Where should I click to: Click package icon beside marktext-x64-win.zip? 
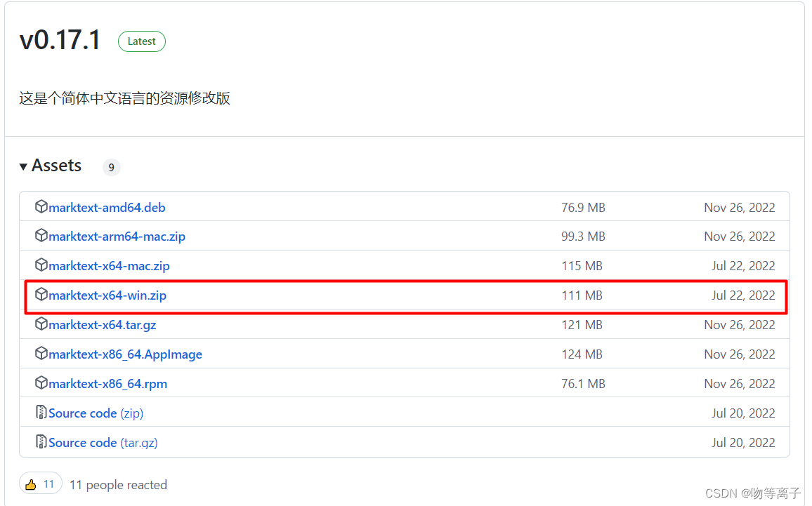point(41,294)
